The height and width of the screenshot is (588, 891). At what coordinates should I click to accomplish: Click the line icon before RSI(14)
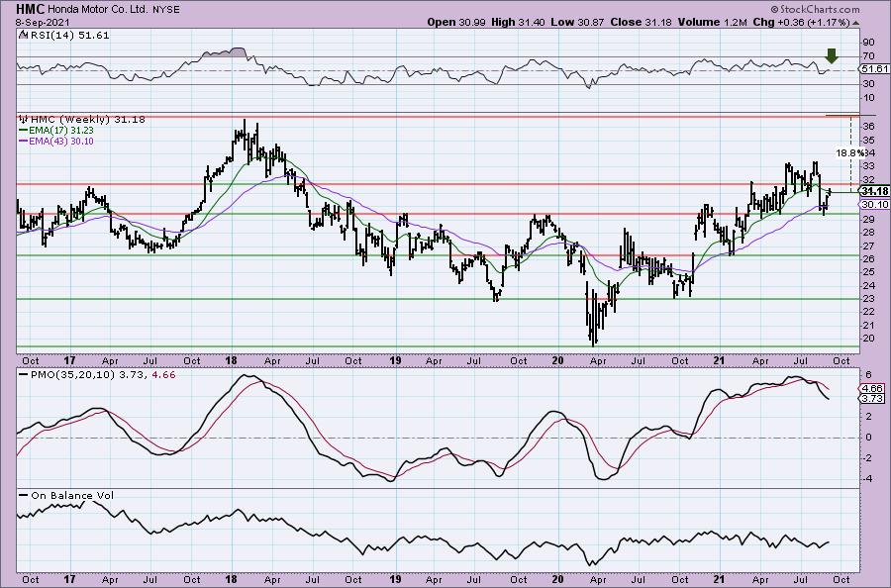click(23, 36)
